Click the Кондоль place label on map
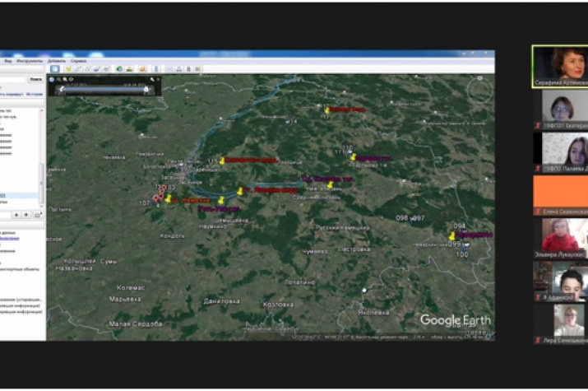 tap(172, 236)
